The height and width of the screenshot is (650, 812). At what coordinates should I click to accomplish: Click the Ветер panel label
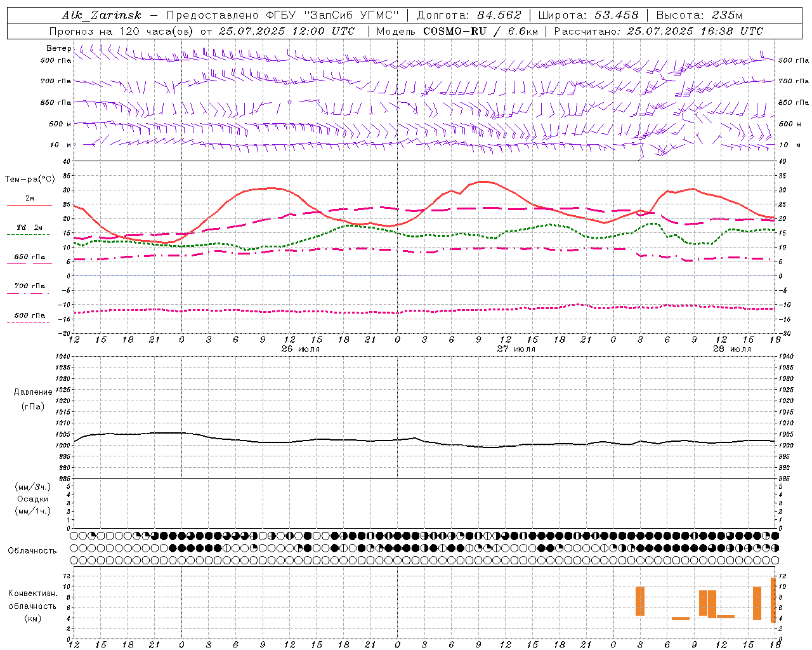pos(59,48)
